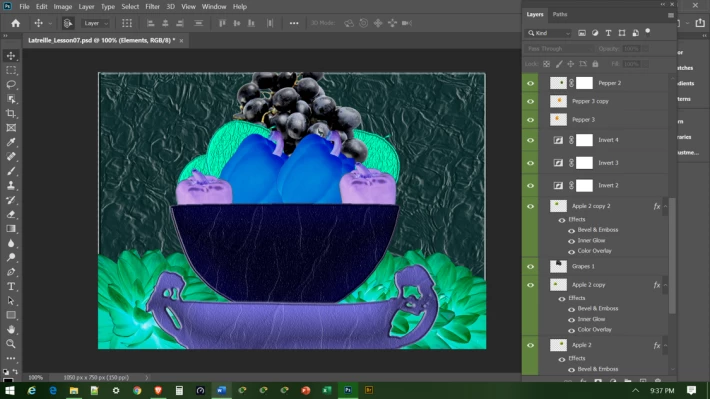Hide Color Overlay effect on Apple 2 copy

click(571, 330)
